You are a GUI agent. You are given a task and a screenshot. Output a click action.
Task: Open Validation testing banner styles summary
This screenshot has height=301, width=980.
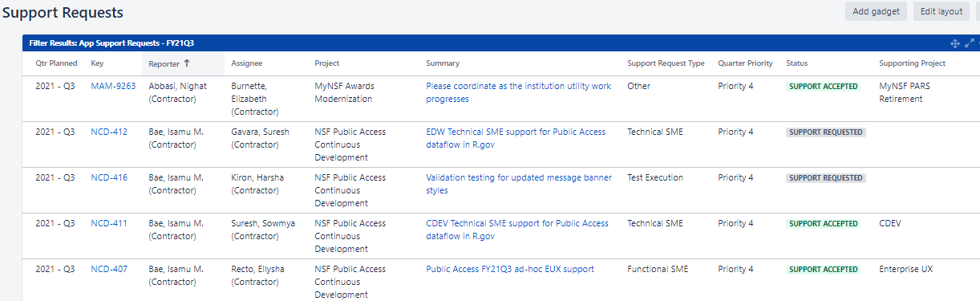(519, 184)
